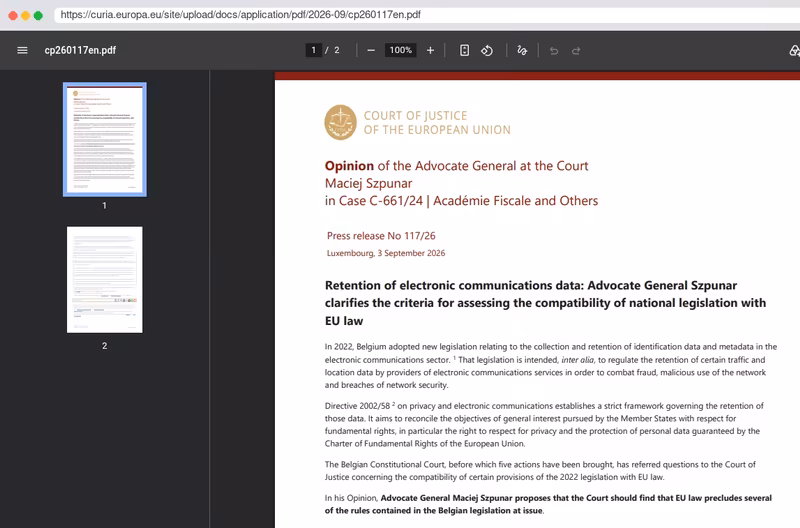Rotate the document counterclockwise
Viewport: 800px width, 528px height.
click(487, 50)
